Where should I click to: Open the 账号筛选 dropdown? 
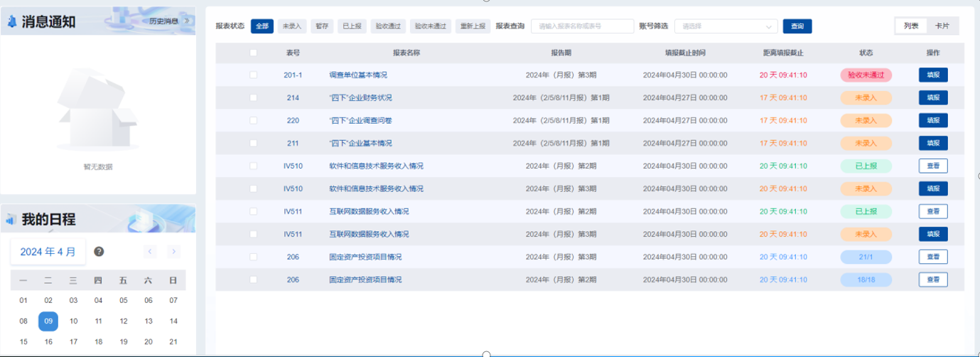tap(726, 26)
